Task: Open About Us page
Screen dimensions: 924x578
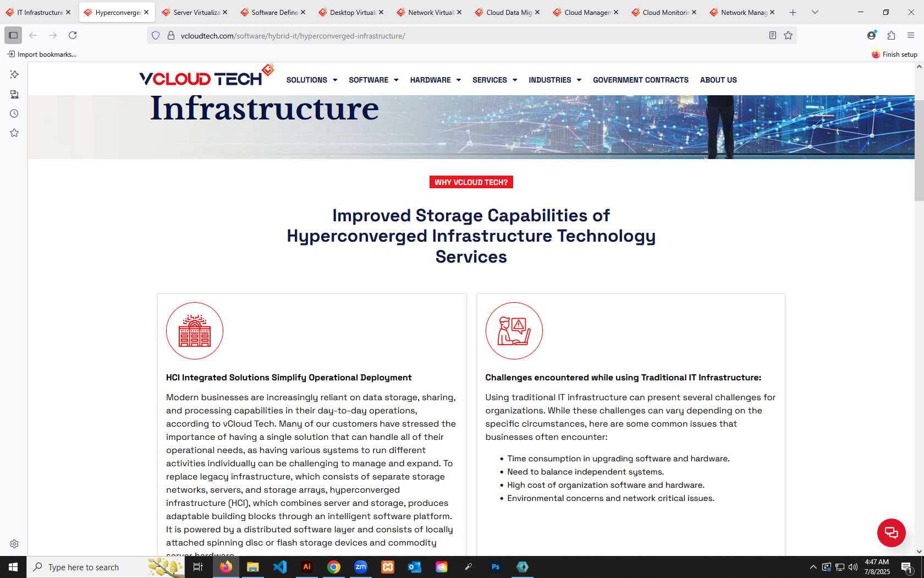Action: [718, 80]
